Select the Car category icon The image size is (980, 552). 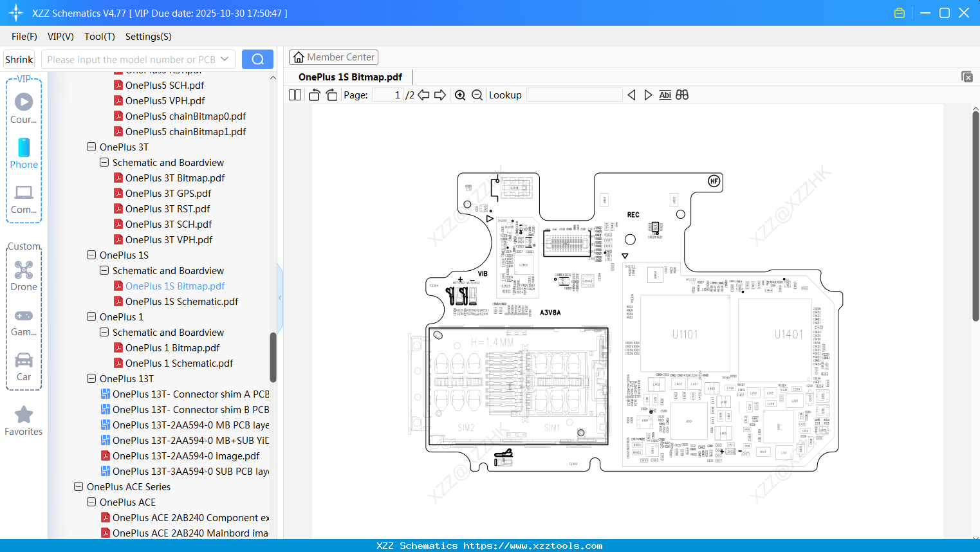(x=24, y=367)
